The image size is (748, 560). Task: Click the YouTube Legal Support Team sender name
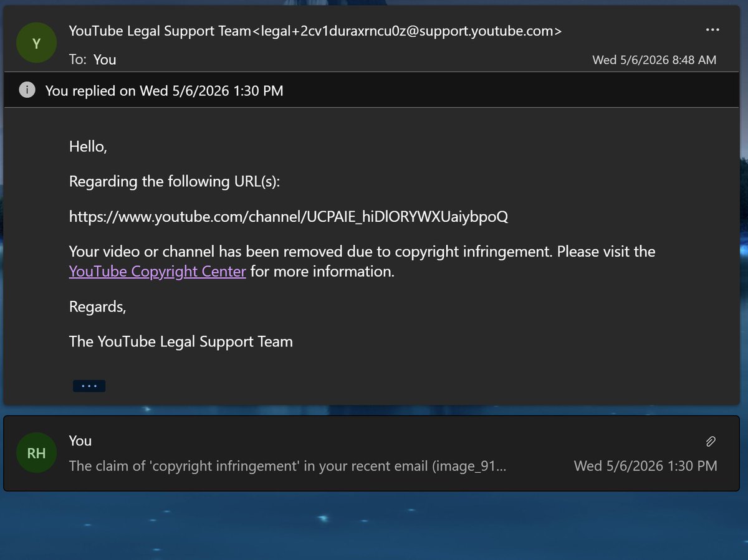(x=160, y=31)
